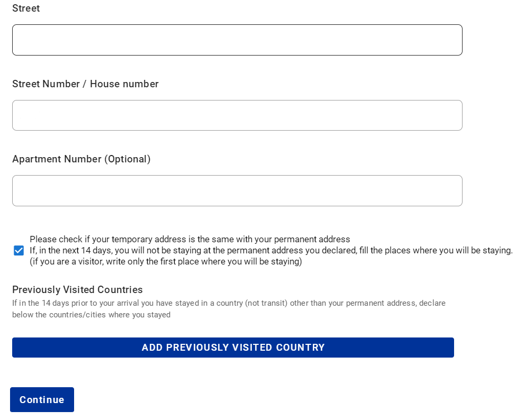Click 'Please check if your temporary address' text
The image size is (516, 420).
pyautogui.click(x=190, y=239)
